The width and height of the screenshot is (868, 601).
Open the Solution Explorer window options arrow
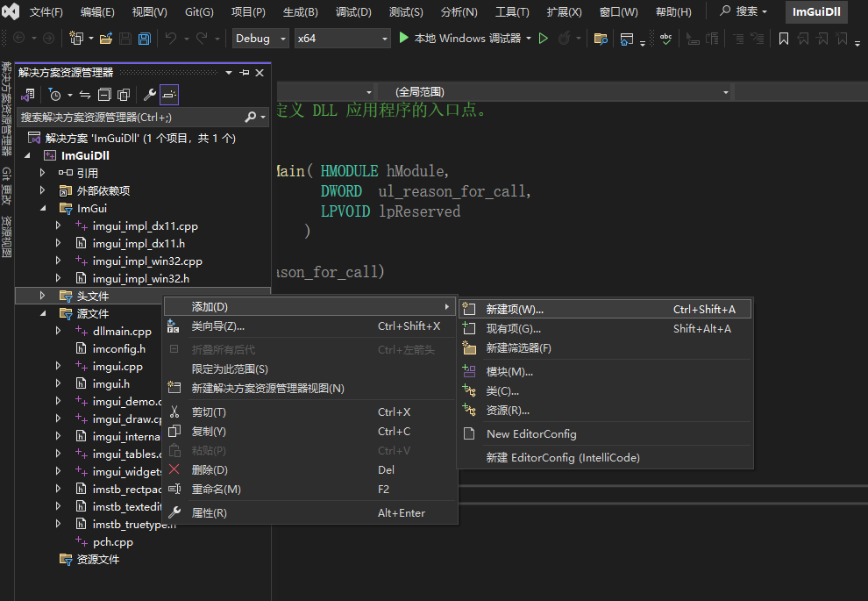pyautogui.click(x=229, y=73)
